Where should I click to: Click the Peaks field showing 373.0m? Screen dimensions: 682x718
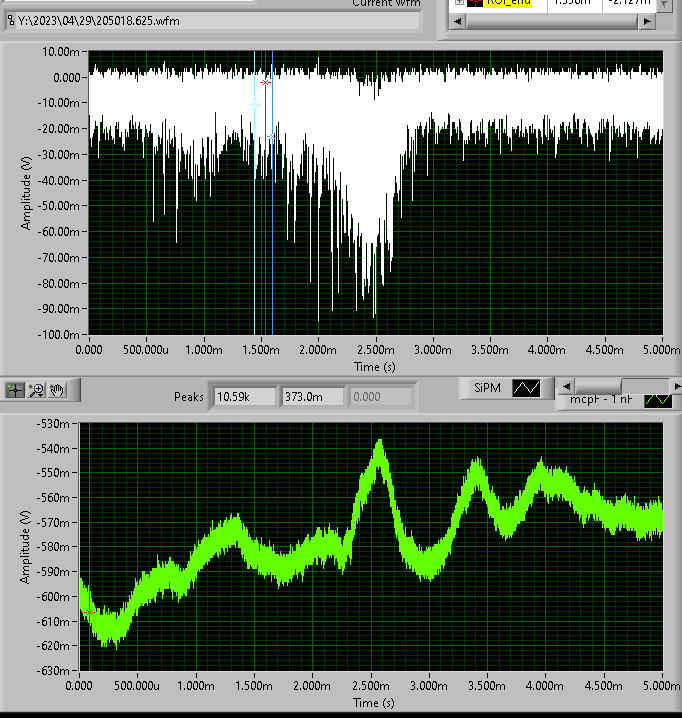click(312, 397)
